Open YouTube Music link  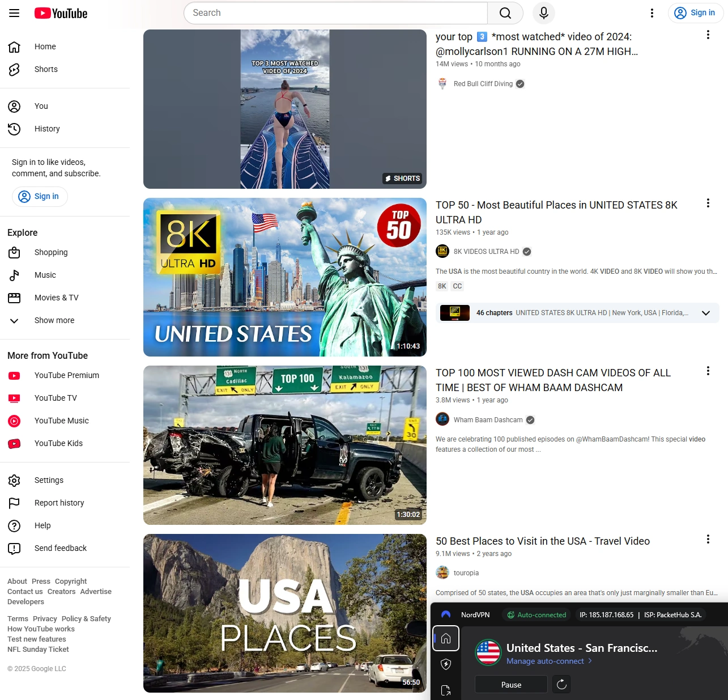(65, 421)
